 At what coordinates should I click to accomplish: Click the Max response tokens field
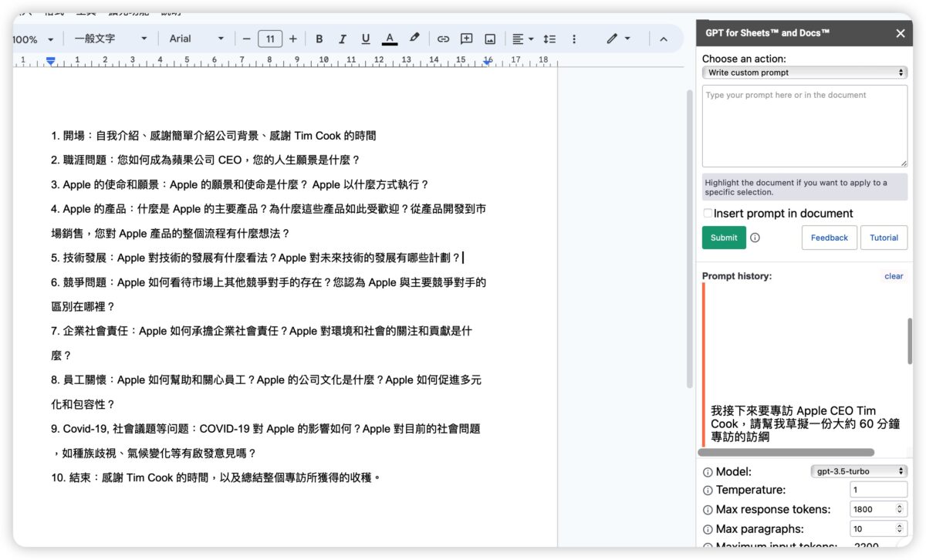[878, 509]
